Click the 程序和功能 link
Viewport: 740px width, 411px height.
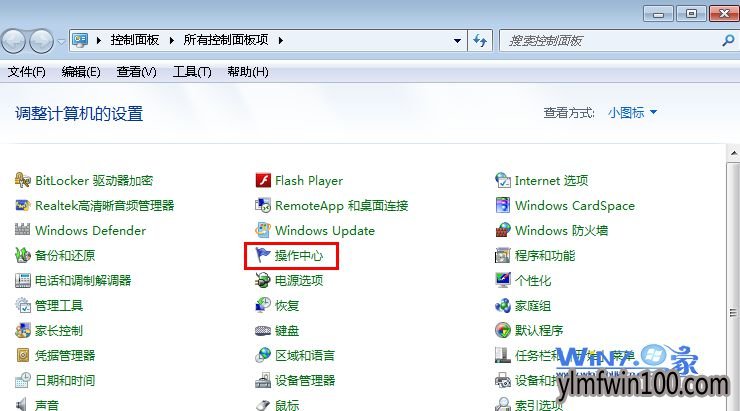(x=545, y=256)
